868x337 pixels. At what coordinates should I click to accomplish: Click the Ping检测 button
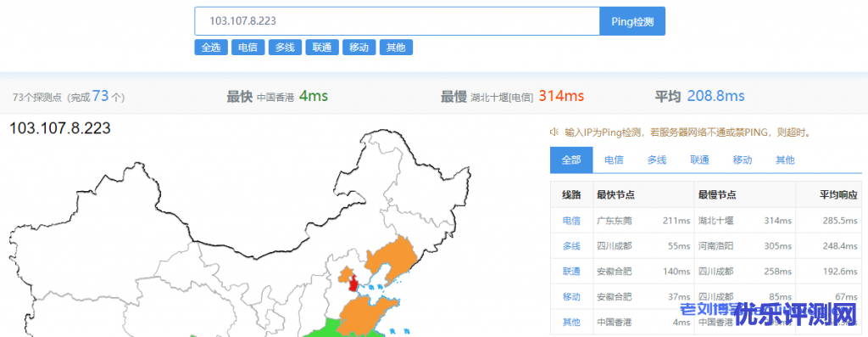click(632, 21)
